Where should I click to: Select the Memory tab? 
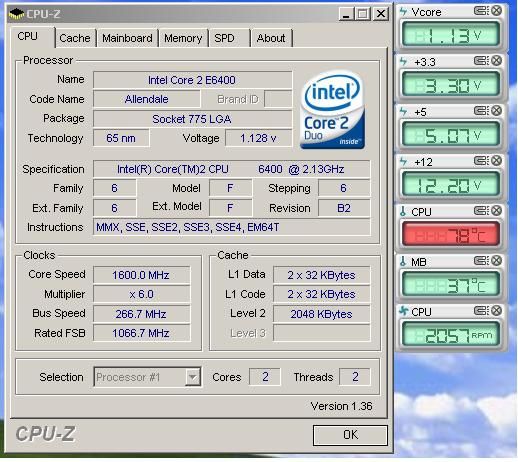coord(183,38)
